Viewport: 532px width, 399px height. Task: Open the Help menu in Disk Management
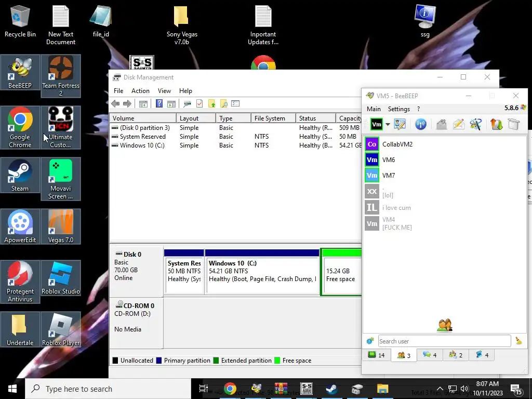click(x=185, y=91)
